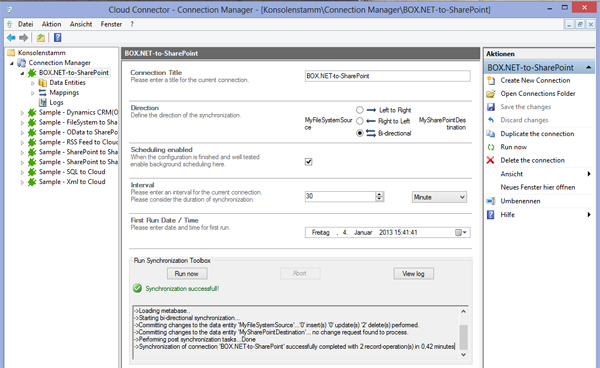Click the log output scrollbar thumb
The image size is (600, 368).
(463, 337)
